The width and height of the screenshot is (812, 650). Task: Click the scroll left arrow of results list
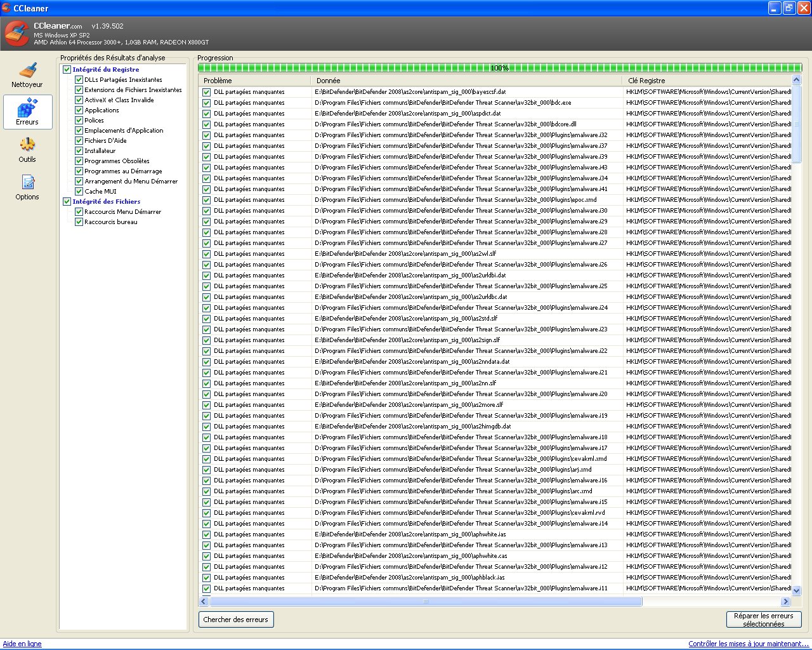[204, 601]
